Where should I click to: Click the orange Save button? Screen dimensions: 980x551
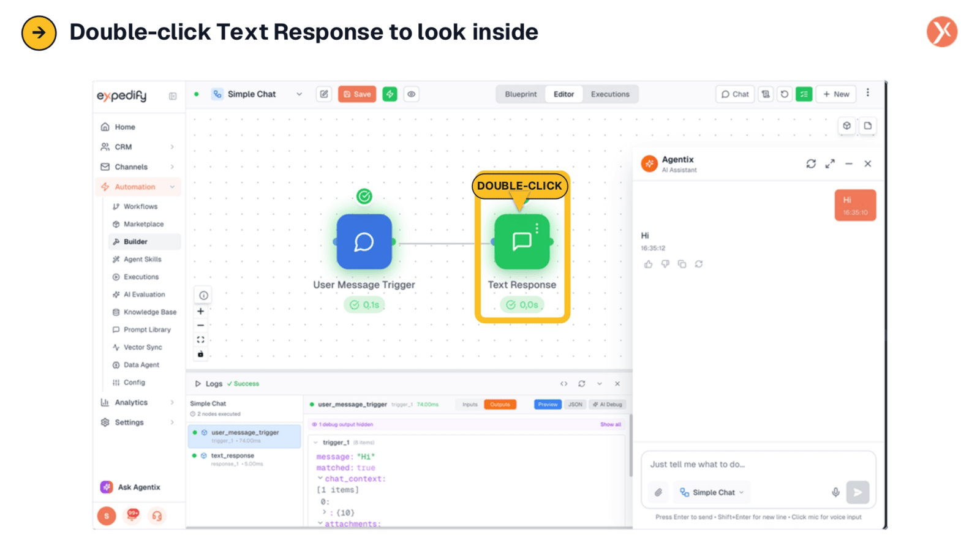(357, 94)
